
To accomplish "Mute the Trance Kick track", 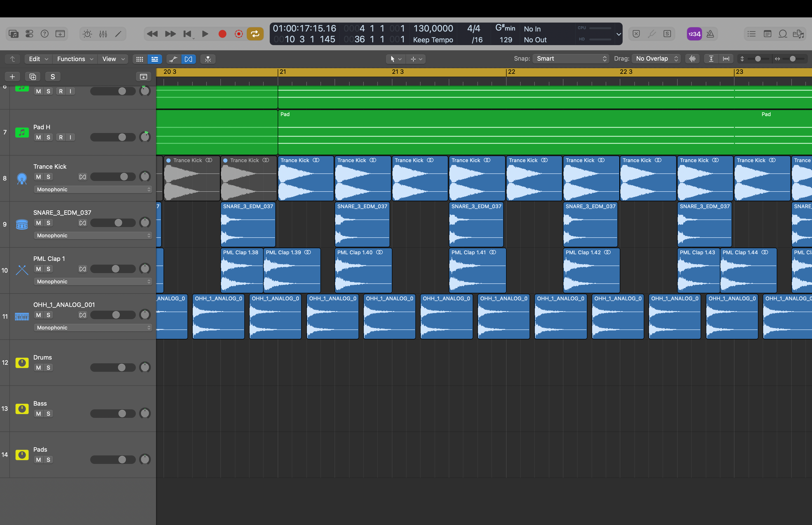I will coord(39,176).
